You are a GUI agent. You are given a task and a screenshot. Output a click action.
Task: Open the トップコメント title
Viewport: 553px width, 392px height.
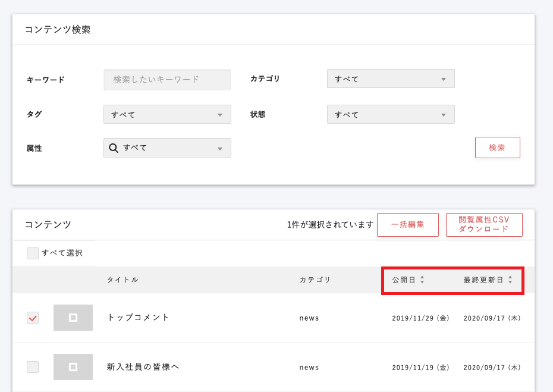click(138, 318)
